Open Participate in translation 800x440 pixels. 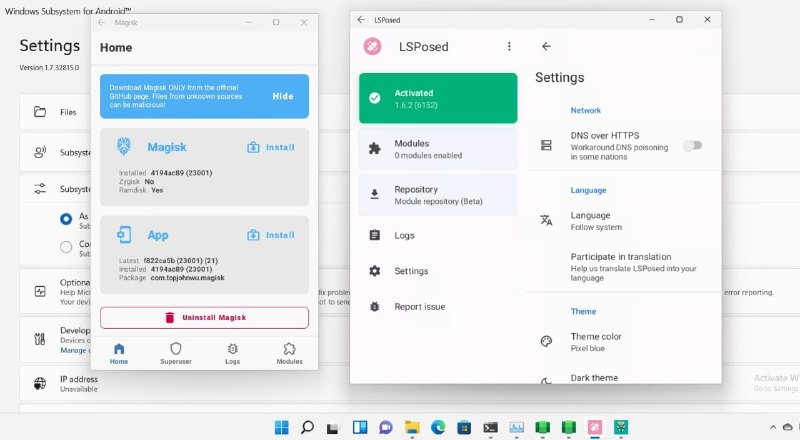pos(623,267)
